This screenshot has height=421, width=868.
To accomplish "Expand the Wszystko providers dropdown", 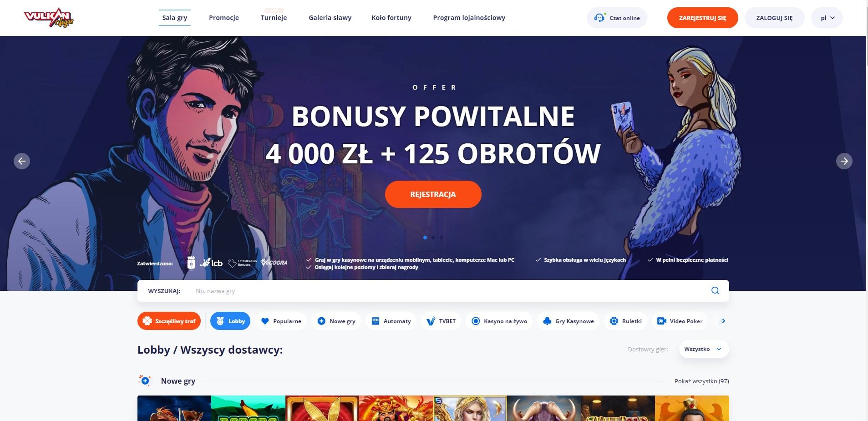I will (x=704, y=349).
